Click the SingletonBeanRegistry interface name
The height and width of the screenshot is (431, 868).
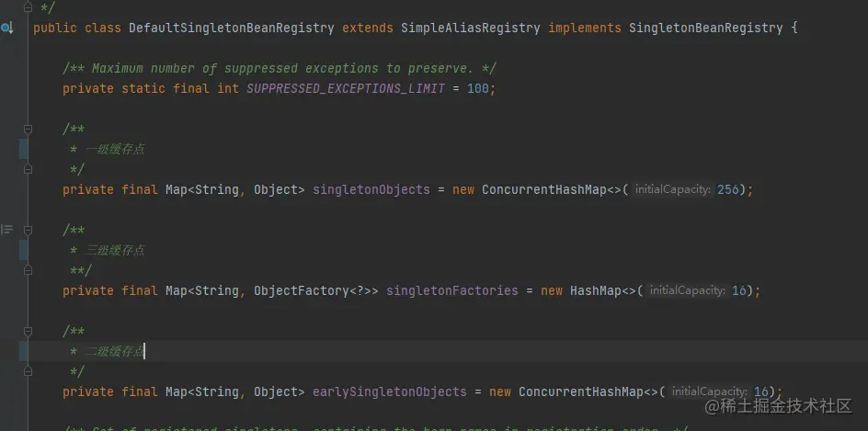(x=706, y=28)
